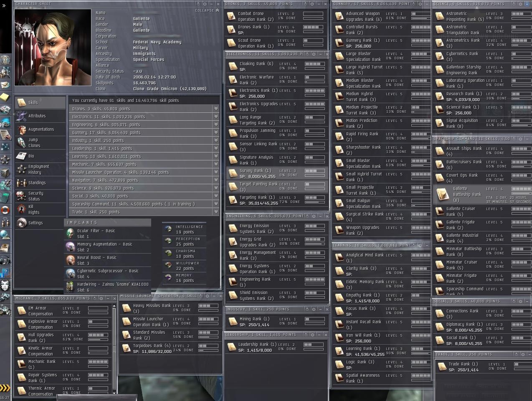Select the Kill Rights section

(34, 209)
